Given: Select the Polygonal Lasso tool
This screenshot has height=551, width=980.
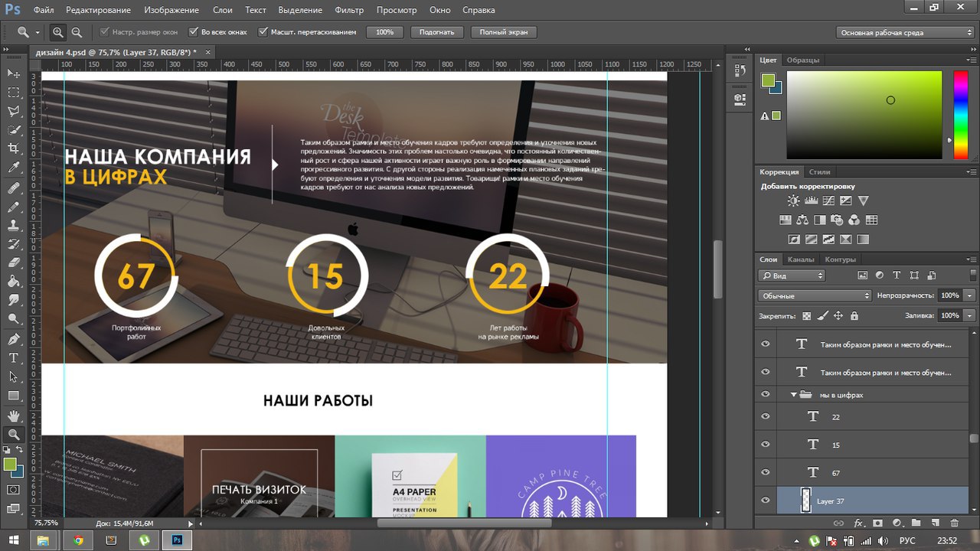Looking at the screenshot, I should pos(13,111).
